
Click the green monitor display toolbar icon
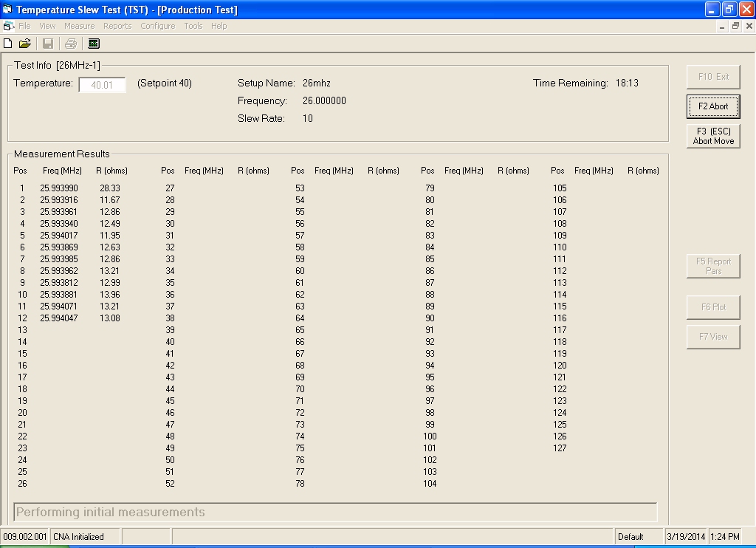(x=94, y=44)
